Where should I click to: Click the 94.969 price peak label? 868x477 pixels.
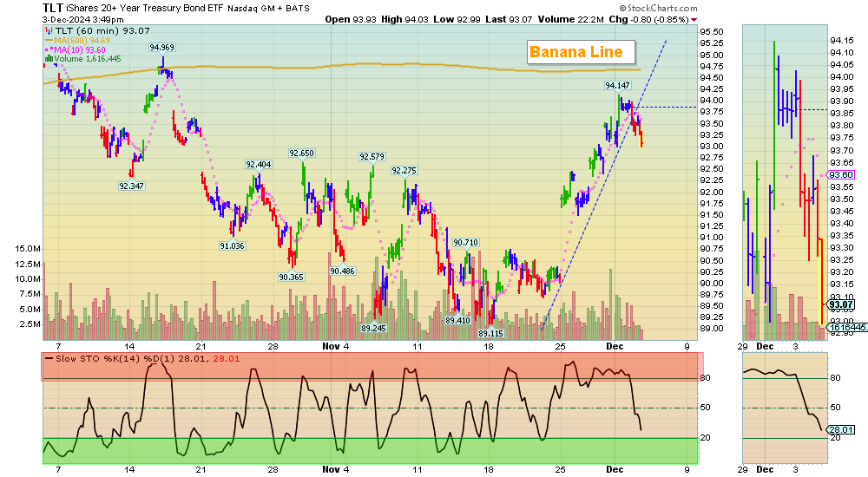click(x=161, y=48)
